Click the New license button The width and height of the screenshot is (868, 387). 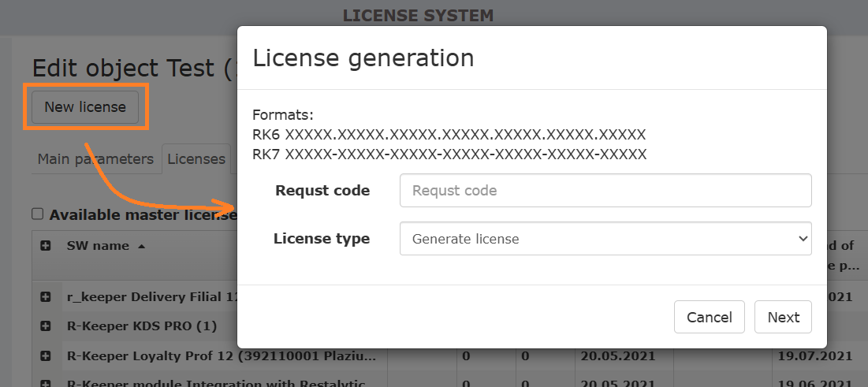[x=85, y=107]
